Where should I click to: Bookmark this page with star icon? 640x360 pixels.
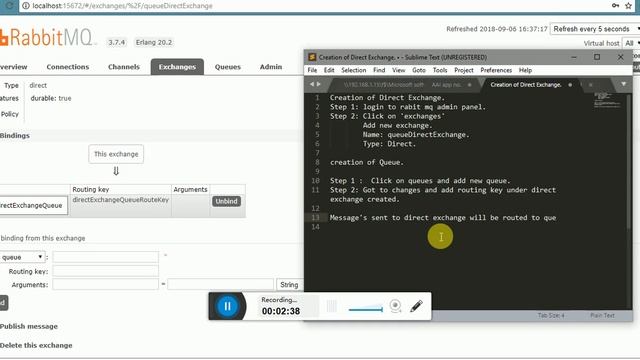tap(628, 5)
